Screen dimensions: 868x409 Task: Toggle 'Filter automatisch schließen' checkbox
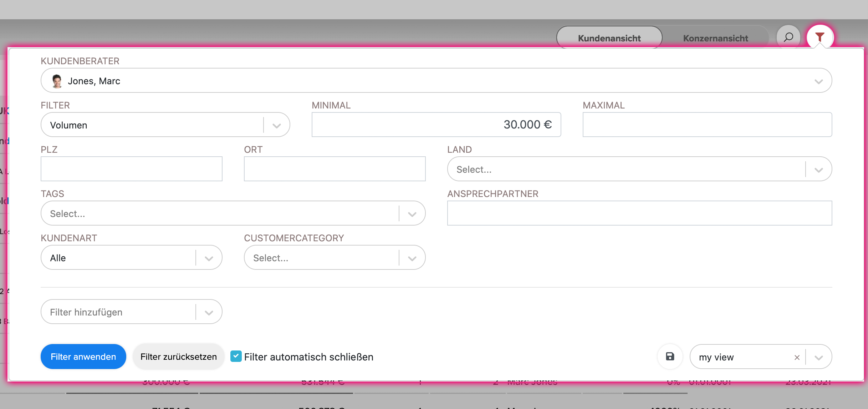(x=236, y=356)
